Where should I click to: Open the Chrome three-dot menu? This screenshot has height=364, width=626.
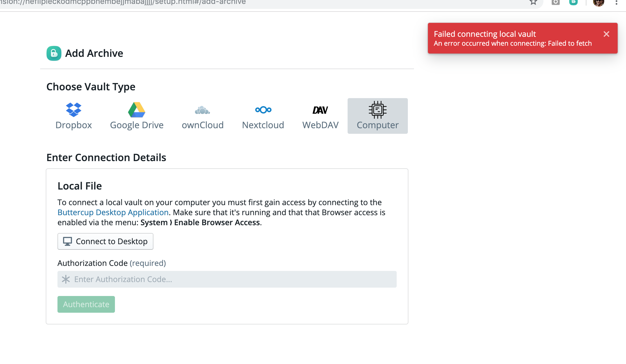617,2
